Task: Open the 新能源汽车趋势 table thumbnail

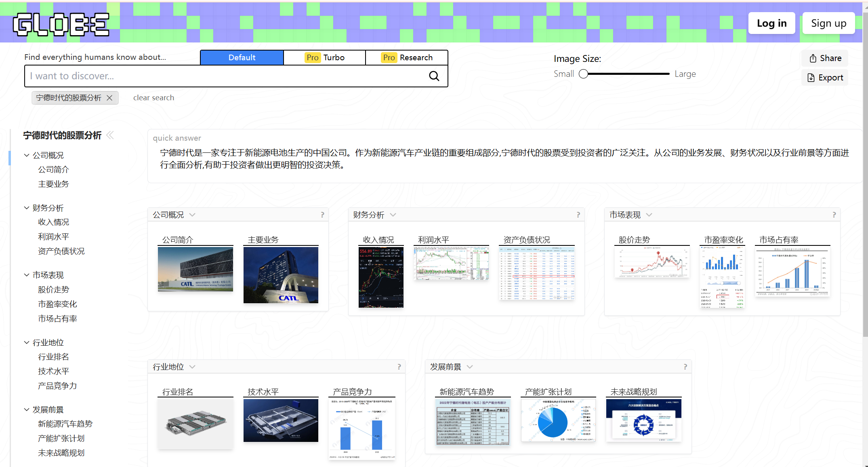Action: pyautogui.click(x=473, y=422)
